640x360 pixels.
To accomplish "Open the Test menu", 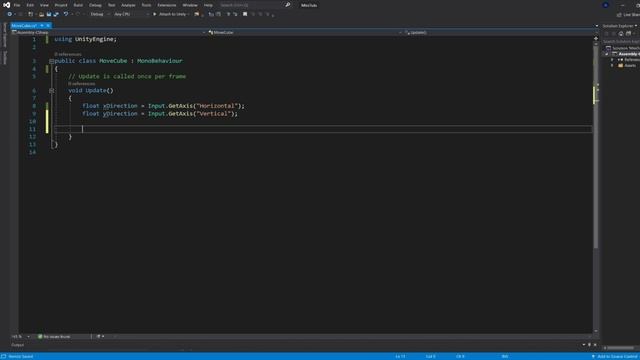I will [x=111, y=5].
